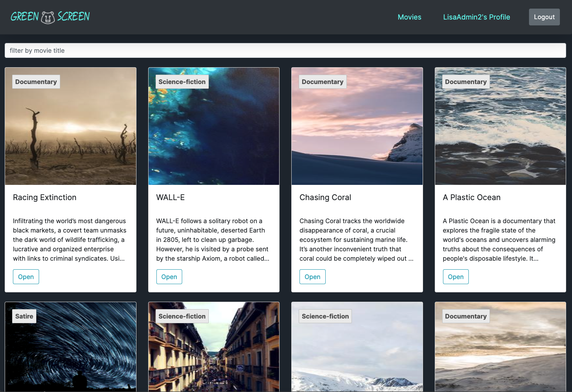Click the A Plastic Ocean title
This screenshot has width=572, height=392.
[472, 197]
